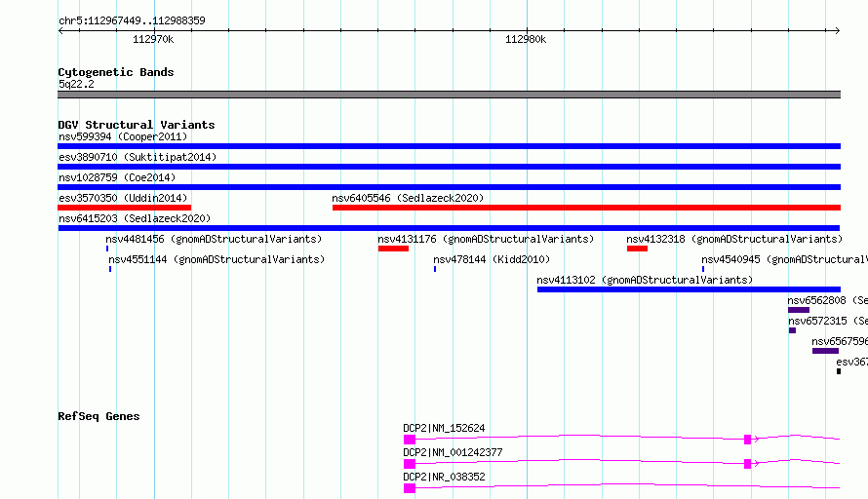Open the nsv6572315 variant label
This screenshot has height=499, width=868.
[828, 321]
